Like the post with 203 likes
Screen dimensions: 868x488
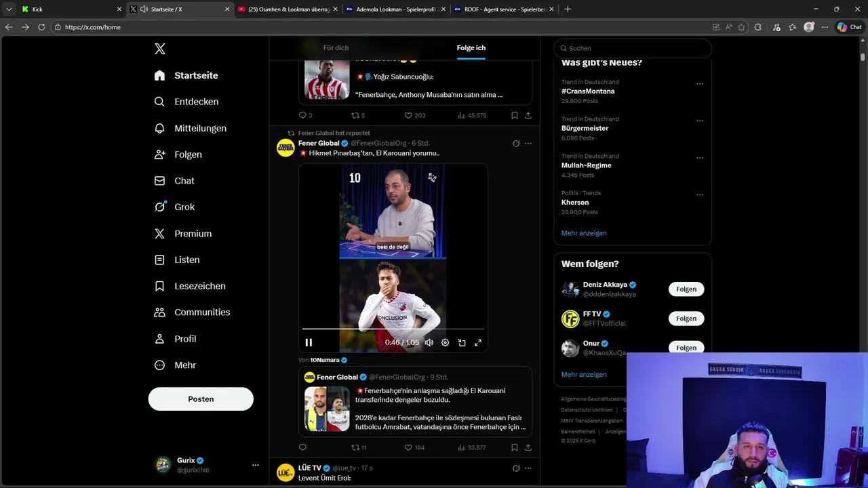pyautogui.click(x=414, y=115)
